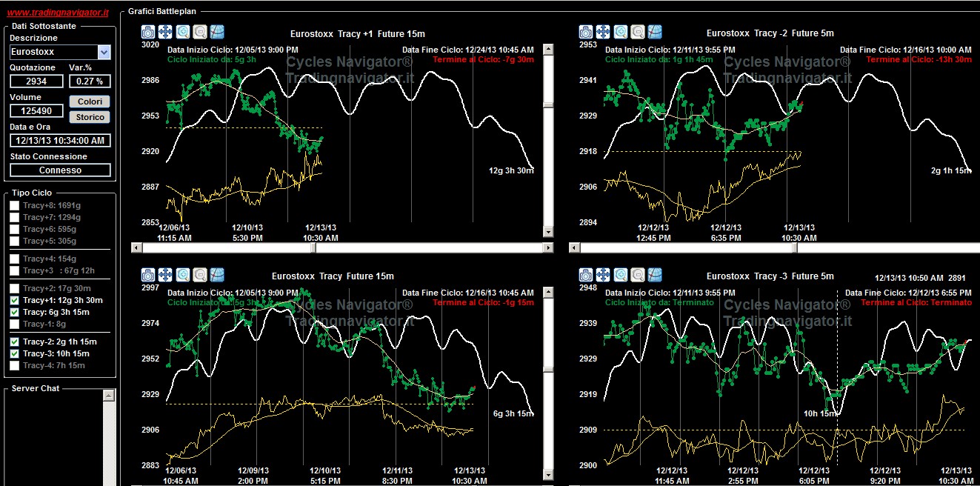Viewport: 980px width, 486px height.
Task: Open the www.tradingnavigator.it link
Action: [x=58, y=13]
